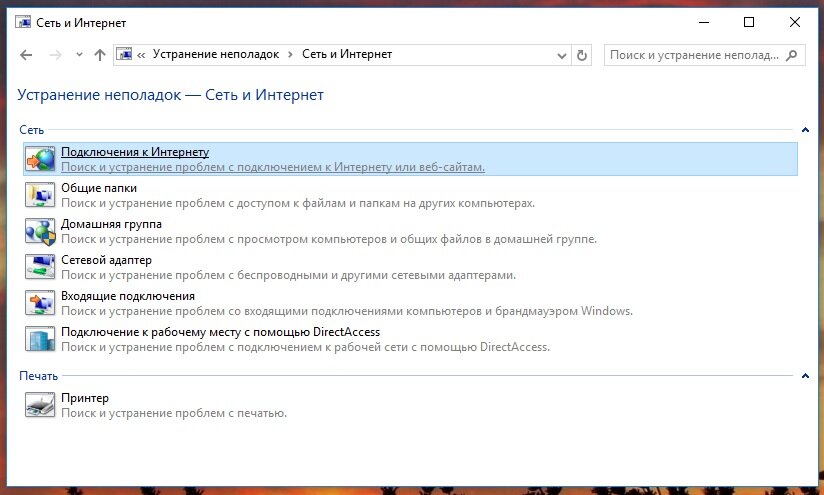The height and width of the screenshot is (495, 824).
Task: Click the DirectAccess workplace connection icon
Action: tap(40, 339)
